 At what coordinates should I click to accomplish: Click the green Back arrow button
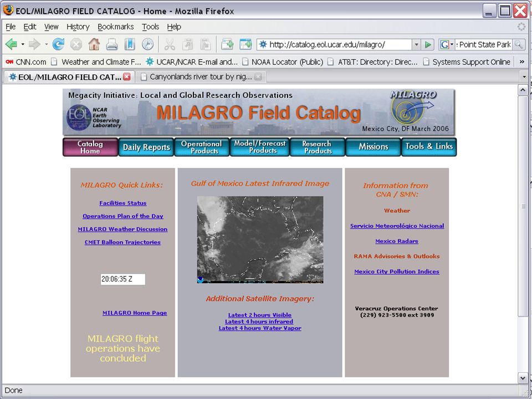coord(11,44)
